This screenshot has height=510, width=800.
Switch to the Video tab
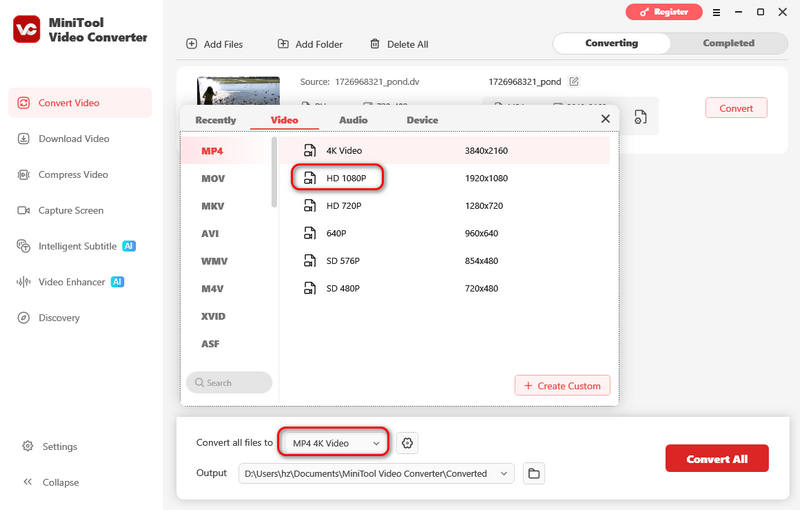pyautogui.click(x=284, y=120)
